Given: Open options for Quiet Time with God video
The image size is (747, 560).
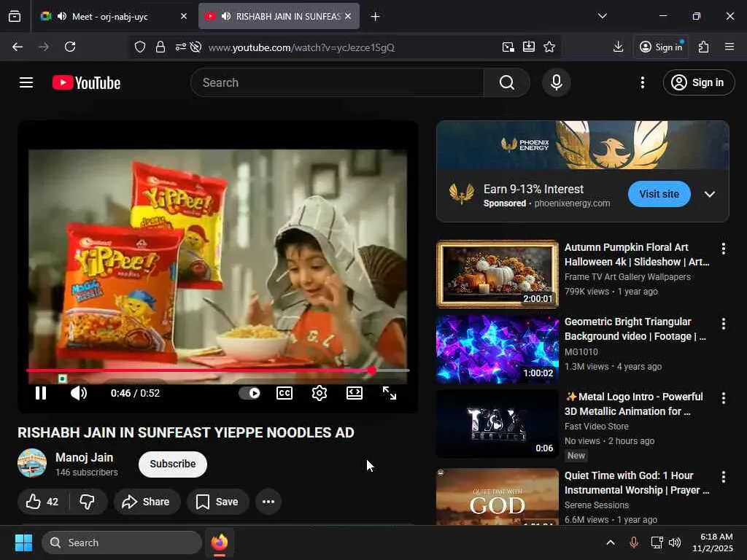Looking at the screenshot, I should point(724,477).
